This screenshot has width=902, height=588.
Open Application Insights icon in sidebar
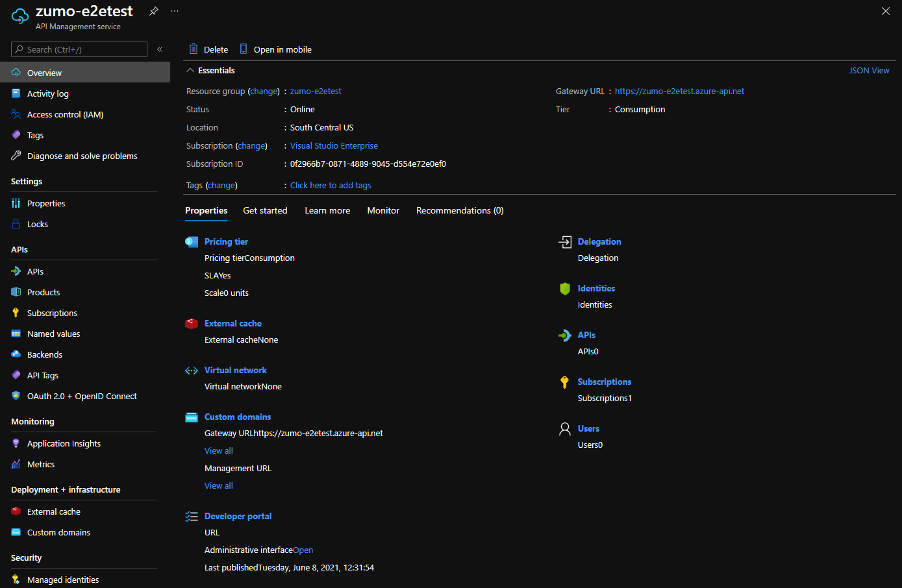[x=16, y=443]
